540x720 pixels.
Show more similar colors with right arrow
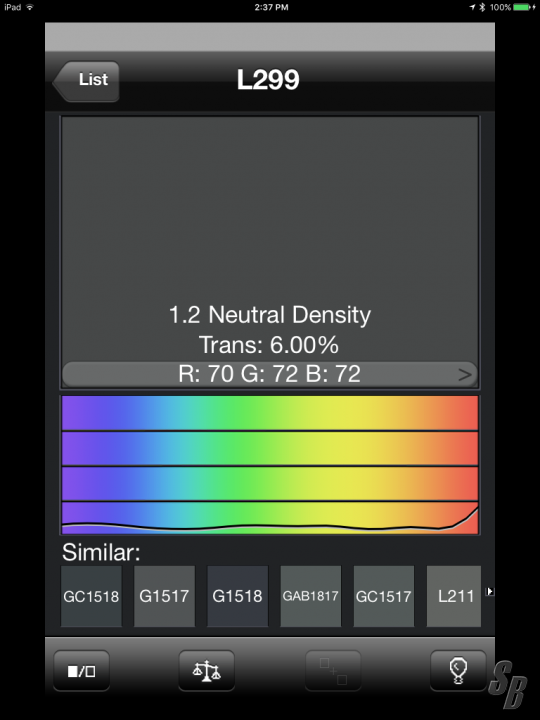point(490,591)
